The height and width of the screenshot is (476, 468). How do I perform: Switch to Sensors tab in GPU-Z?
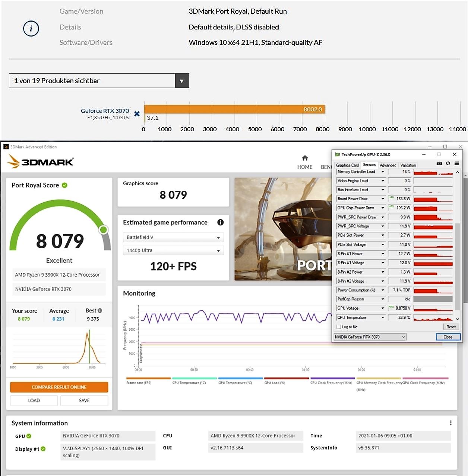pos(369,165)
